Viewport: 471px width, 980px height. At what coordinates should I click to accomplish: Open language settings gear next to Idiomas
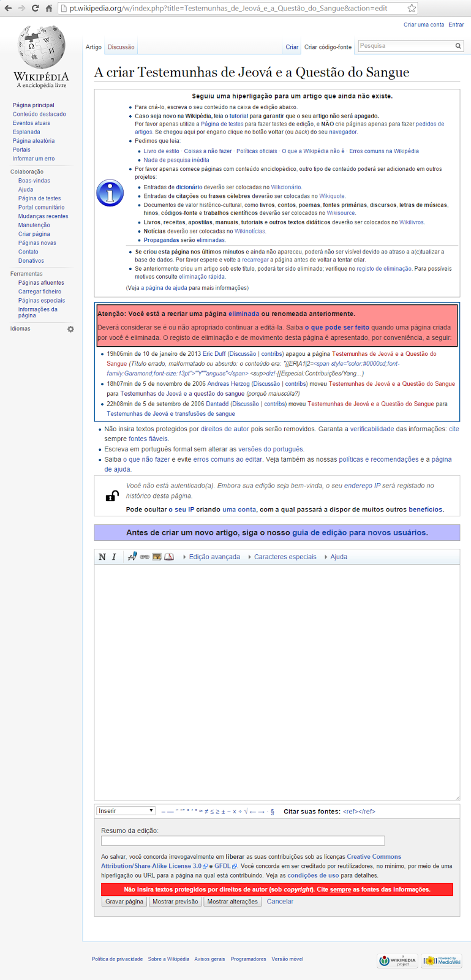tap(70, 329)
